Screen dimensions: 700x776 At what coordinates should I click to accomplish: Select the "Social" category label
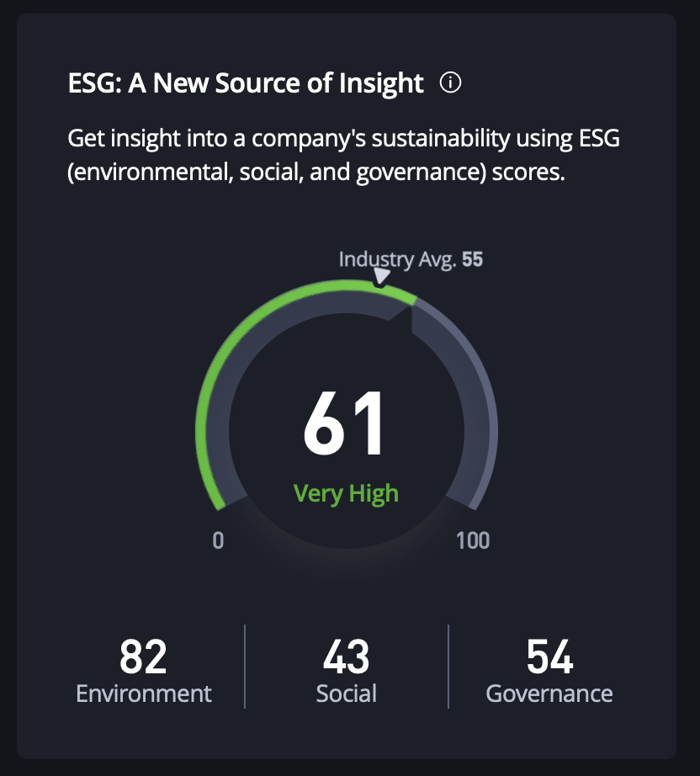pyautogui.click(x=347, y=694)
